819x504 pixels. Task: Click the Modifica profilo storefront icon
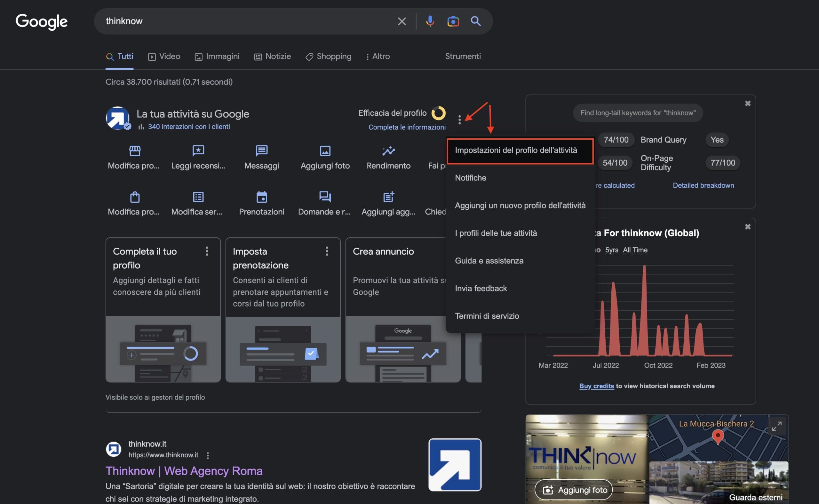[x=133, y=151]
